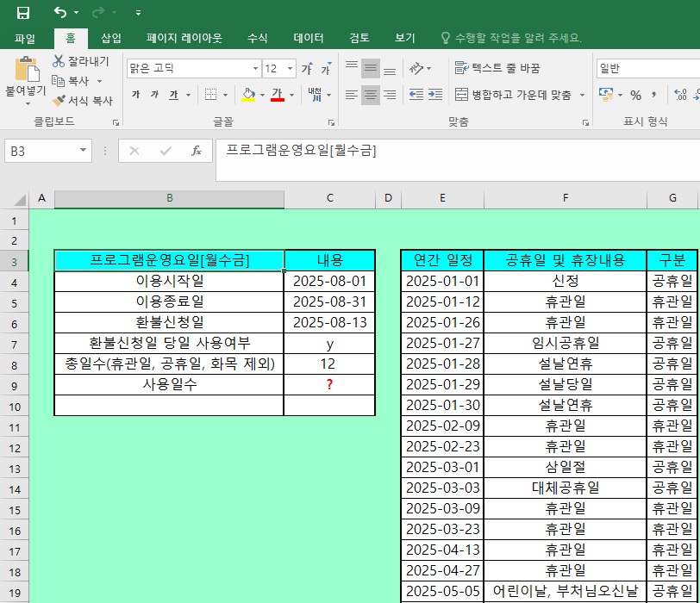The width and height of the screenshot is (700, 603).
Task: Click the increase font size icon
Action: [x=306, y=69]
